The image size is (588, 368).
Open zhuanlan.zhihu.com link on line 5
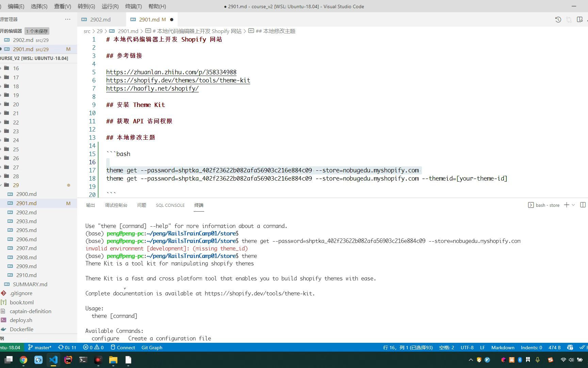coord(171,72)
